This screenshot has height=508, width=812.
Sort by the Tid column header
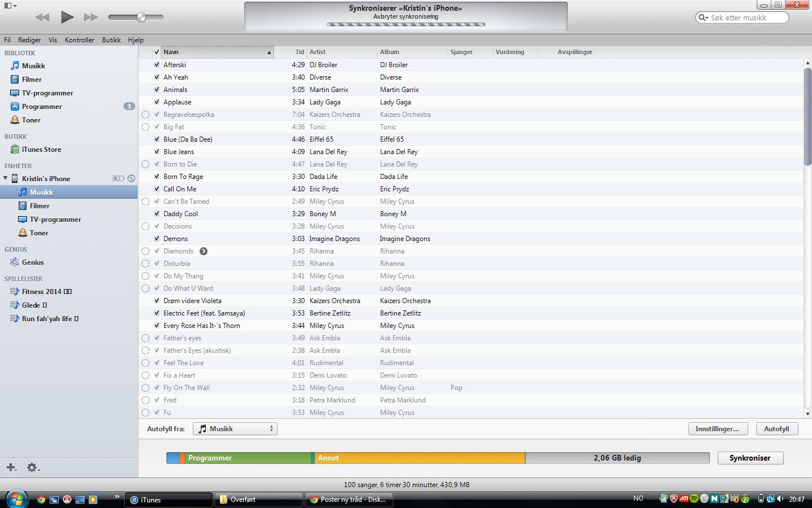pos(290,52)
